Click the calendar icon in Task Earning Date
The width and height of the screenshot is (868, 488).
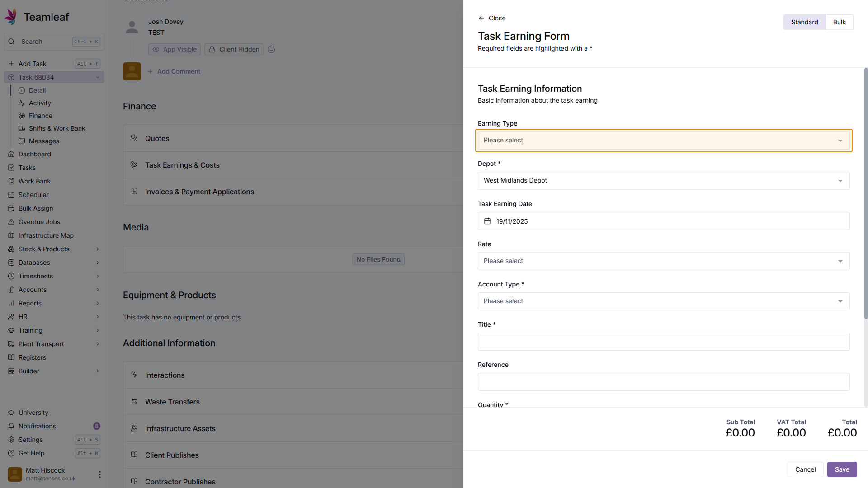[x=487, y=221]
